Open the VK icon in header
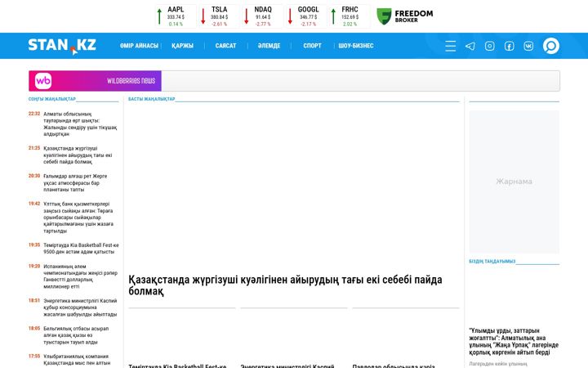This screenshot has width=588, height=368. 528,46
